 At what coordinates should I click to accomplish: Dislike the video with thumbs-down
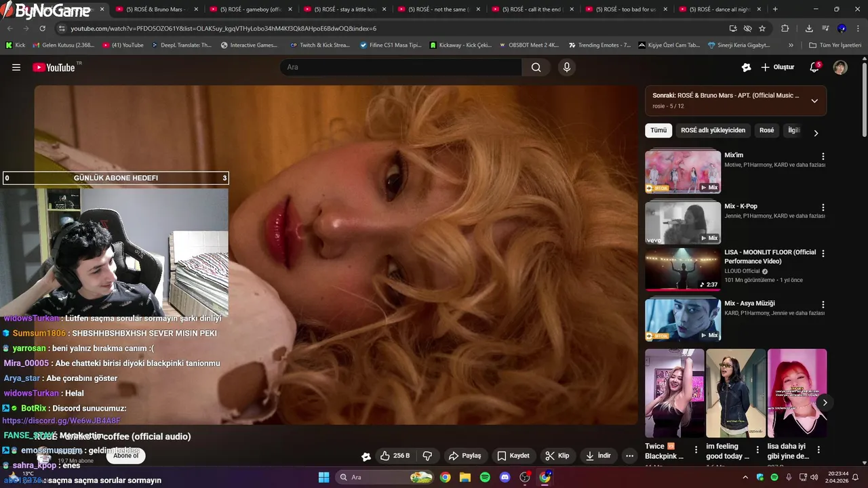[x=427, y=455]
